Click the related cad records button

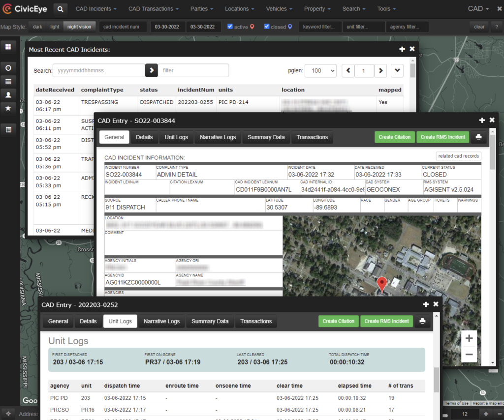pyautogui.click(x=458, y=156)
